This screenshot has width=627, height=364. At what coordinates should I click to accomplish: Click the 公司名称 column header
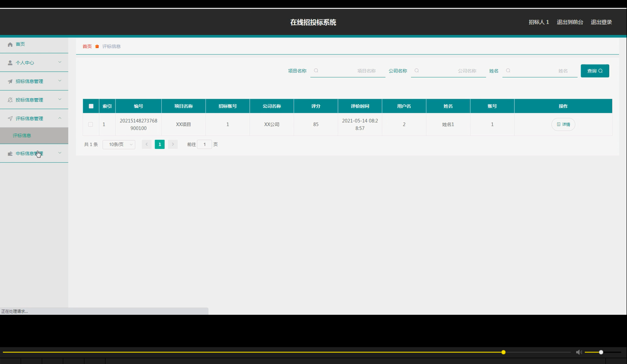click(x=272, y=106)
